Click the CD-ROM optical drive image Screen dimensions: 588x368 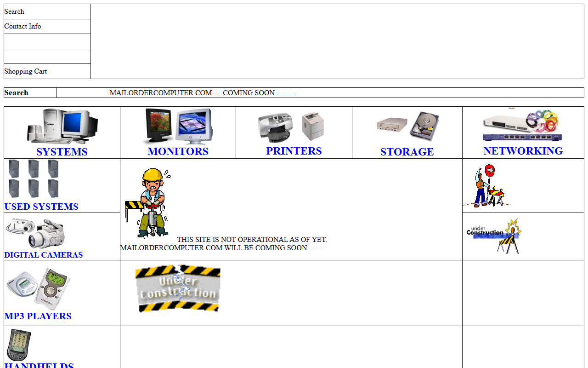(392, 124)
